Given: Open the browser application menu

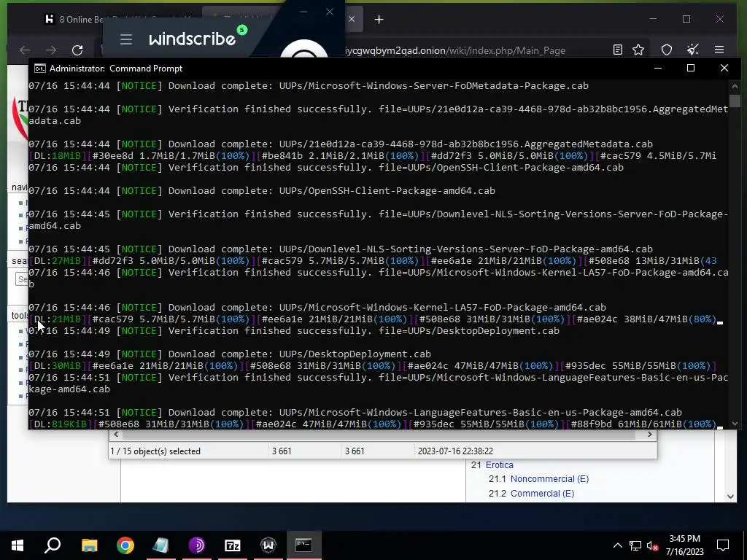Looking at the screenshot, I should (719, 50).
